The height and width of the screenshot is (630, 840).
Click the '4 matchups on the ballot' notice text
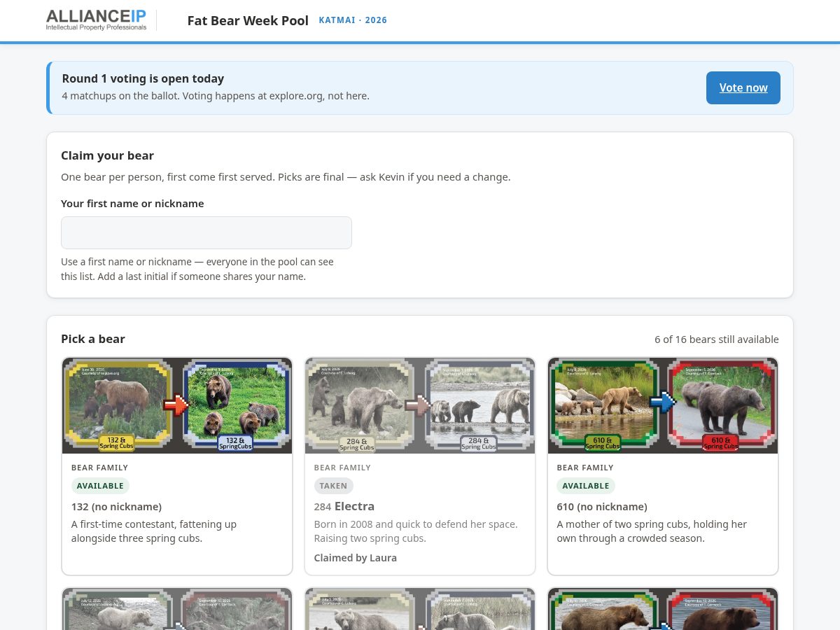216,96
